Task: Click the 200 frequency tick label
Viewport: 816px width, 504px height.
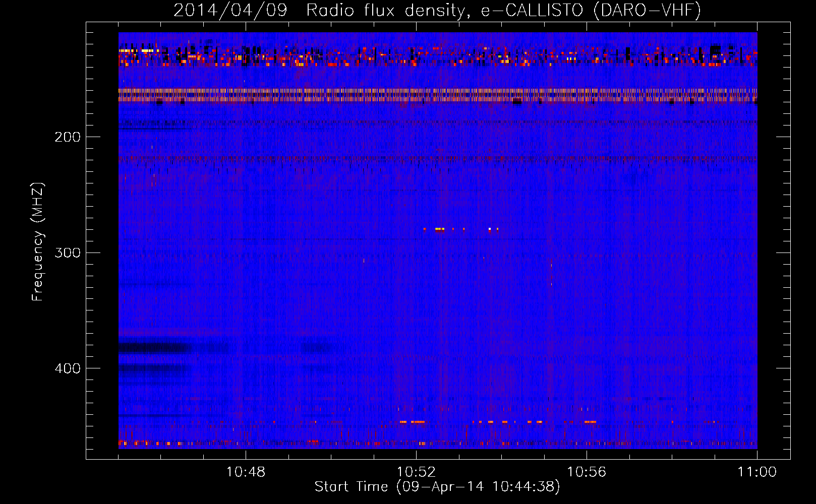Action: (x=68, y=137)
